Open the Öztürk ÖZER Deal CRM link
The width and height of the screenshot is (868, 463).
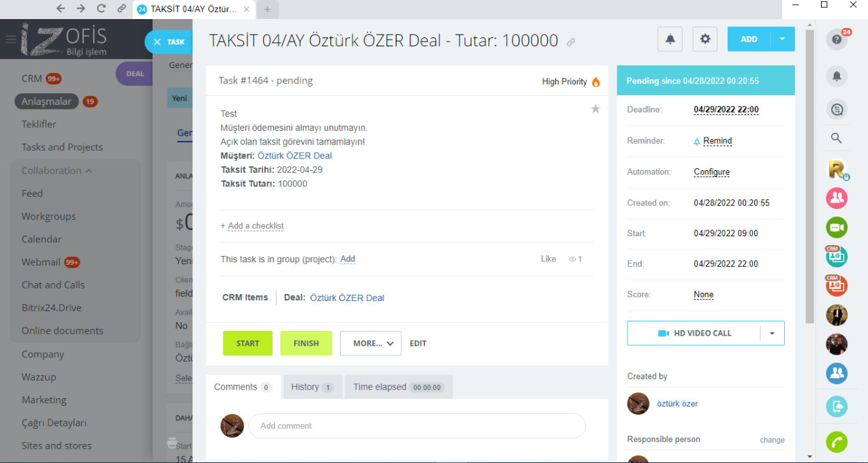point(347,298)
